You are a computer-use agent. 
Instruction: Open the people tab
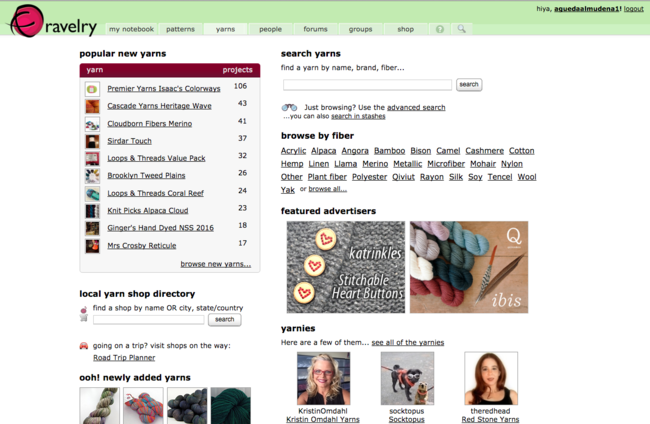click(270, 29)
